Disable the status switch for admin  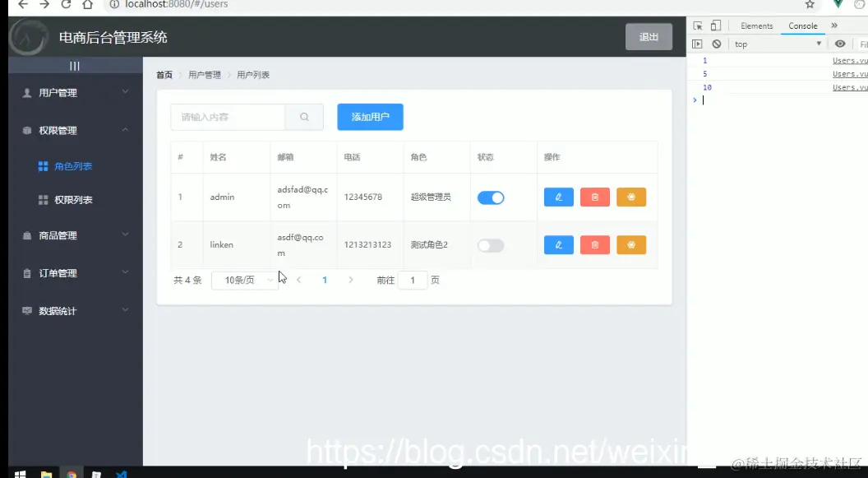pos(491,197)
